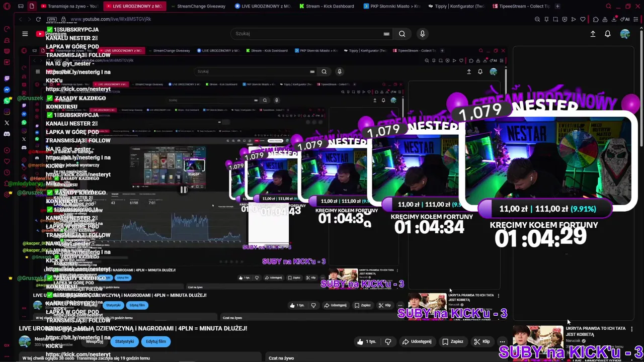Open the 'Stream - Kick Dashboard' tab in top tab bar
This screenshot has height=362, width=644.
[x=327, y=6]
